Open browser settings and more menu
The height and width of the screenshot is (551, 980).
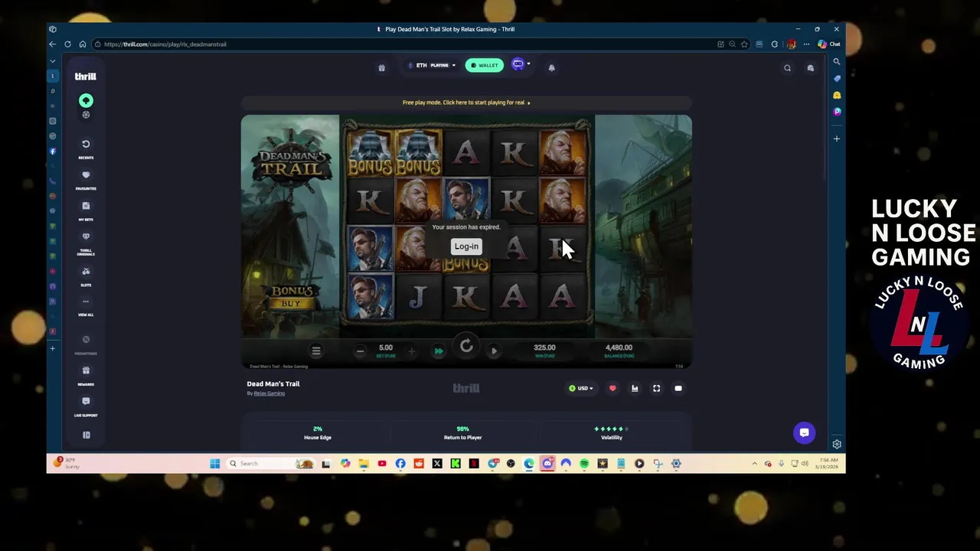coord(806,44)
